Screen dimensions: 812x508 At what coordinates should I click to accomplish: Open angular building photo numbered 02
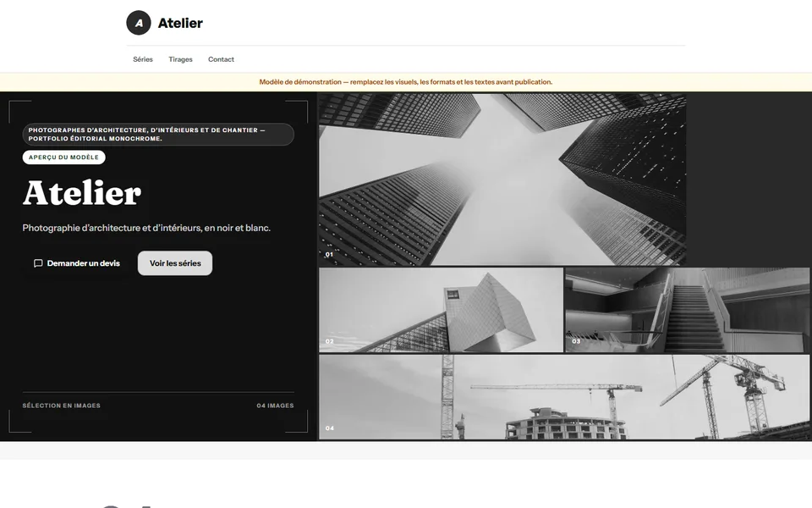441,310
